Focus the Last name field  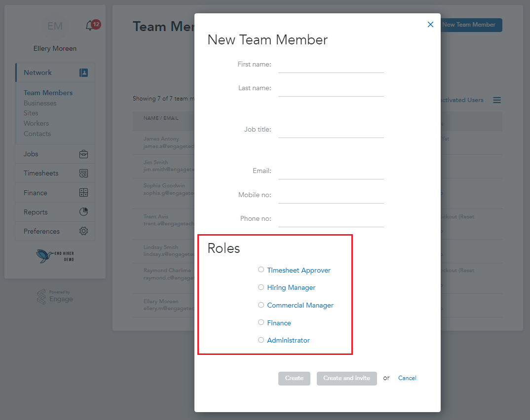tap(331, 89)
